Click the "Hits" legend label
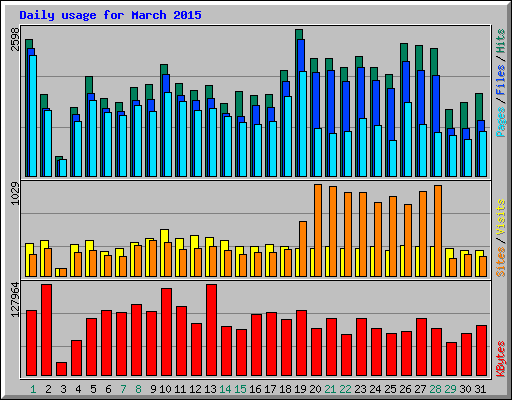 click(501, 41)
